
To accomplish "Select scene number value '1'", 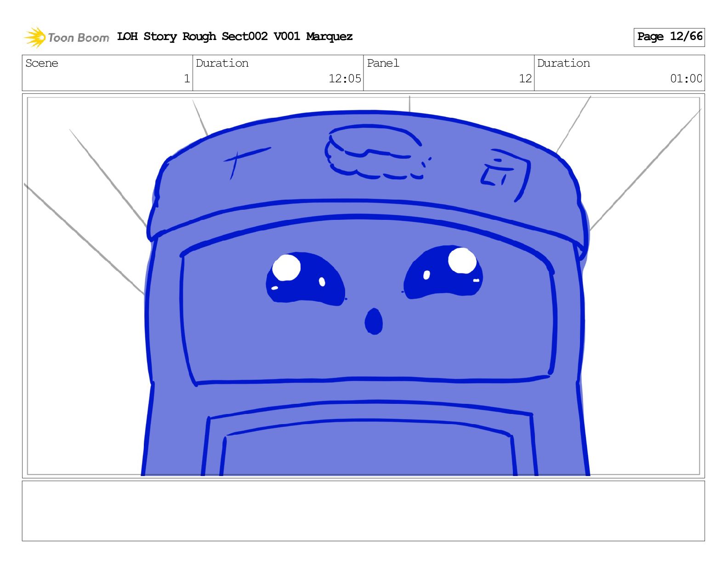I will (x=187, y=79).
